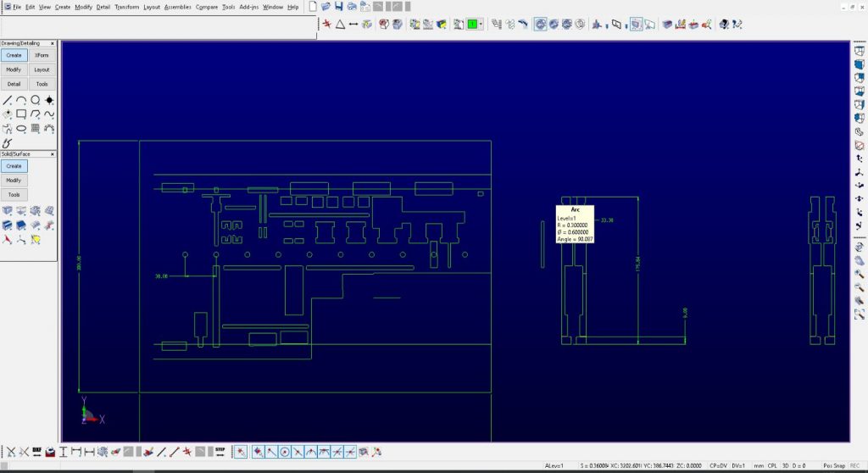The width and height of the screenshot is (868, 473).
Task: Click the Save floppy disk icon
Action: 339,7
